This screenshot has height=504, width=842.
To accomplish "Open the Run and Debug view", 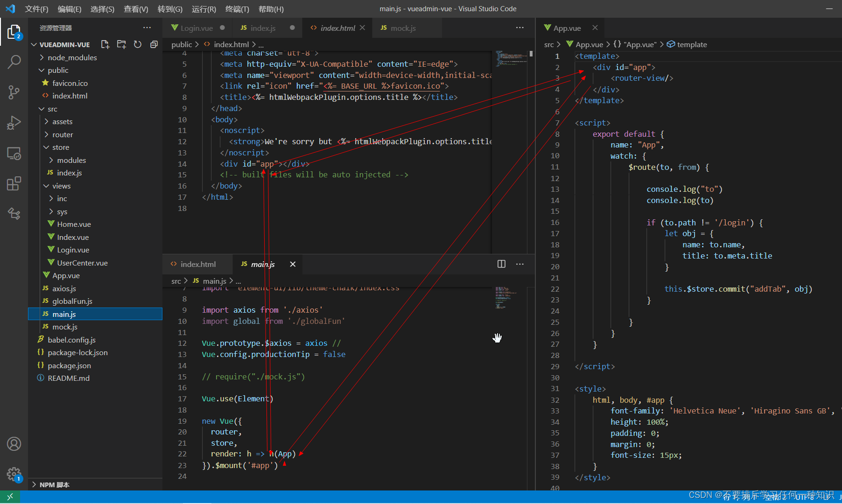I will click(14, 123).
